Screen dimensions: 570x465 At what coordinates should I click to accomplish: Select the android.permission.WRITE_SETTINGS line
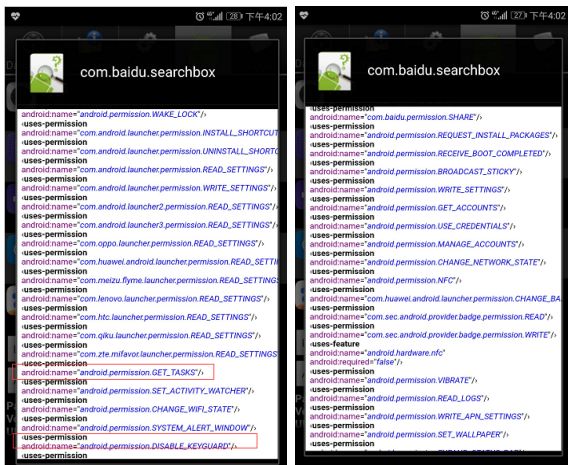pos(410,190)
